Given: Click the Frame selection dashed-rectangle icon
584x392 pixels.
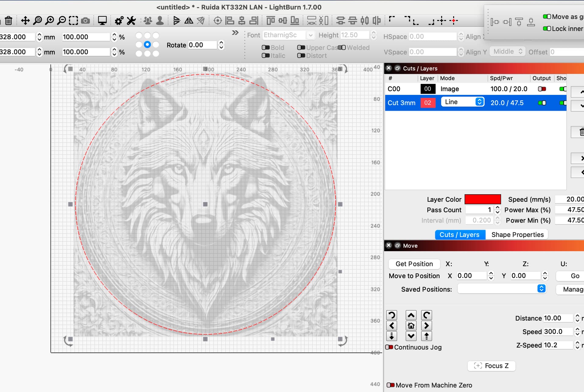Looking at the screenshot, I should coord(73,21).
